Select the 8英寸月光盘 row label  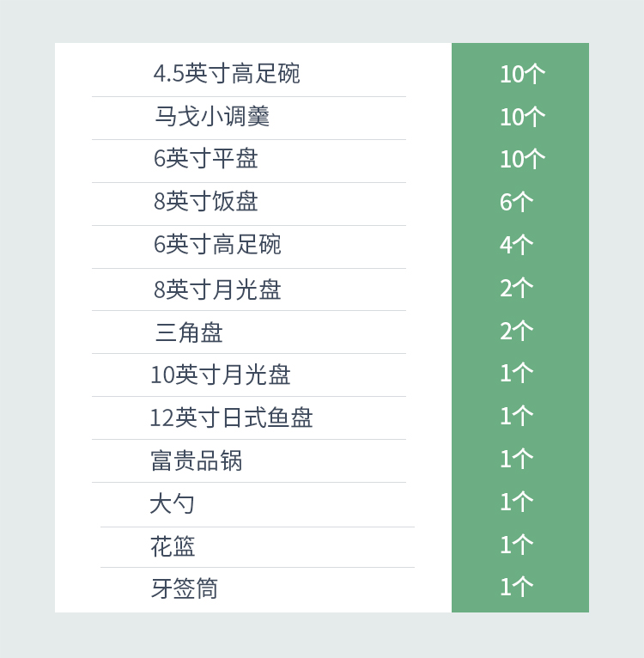[x=217, y=289]
